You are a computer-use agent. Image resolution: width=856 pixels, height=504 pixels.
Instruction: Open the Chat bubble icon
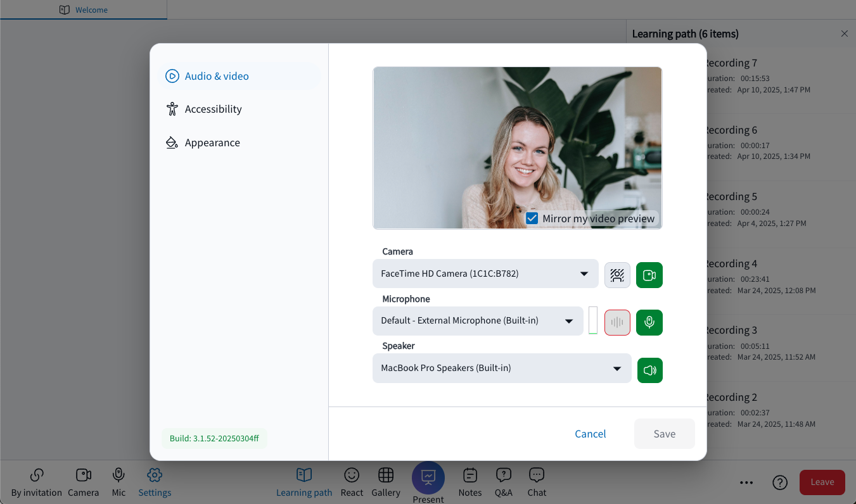click(x=537, y=476)
